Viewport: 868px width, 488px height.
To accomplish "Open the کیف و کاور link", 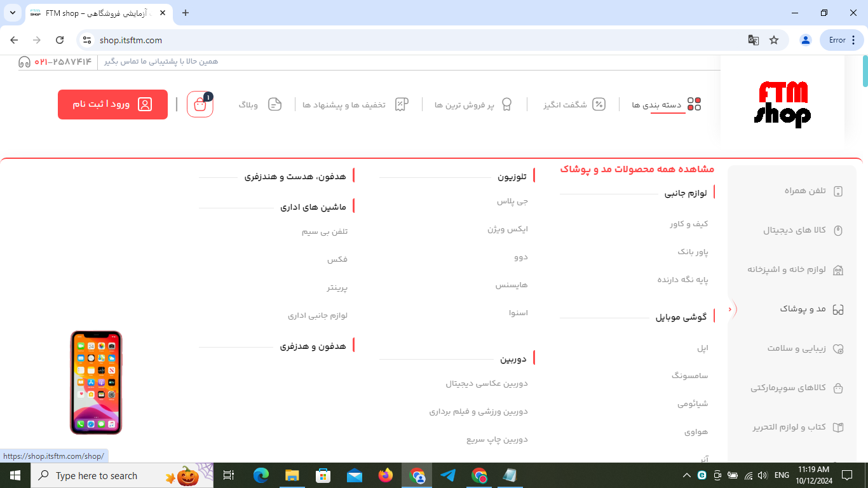I will (x=689, y=224).
